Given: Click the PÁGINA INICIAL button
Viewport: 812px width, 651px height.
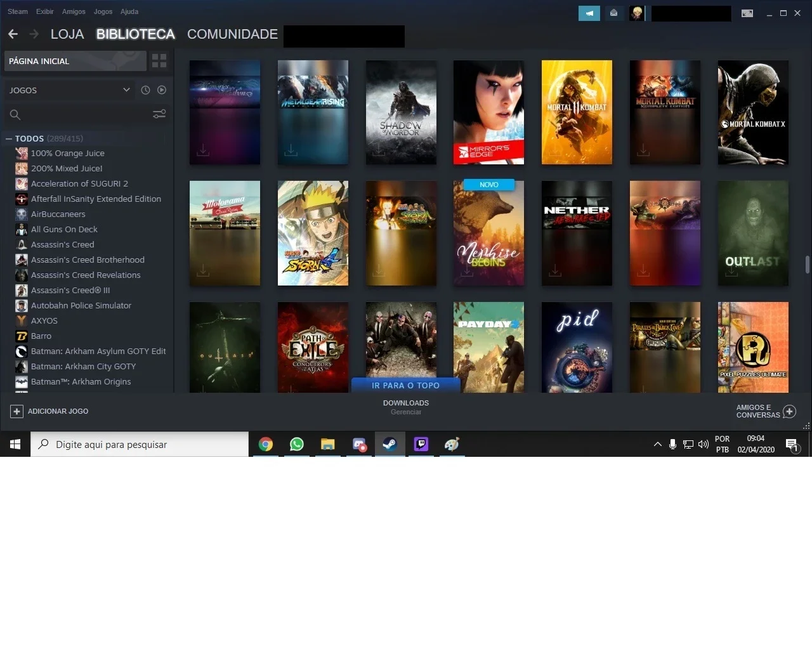Looking at the screenshot, I should (x=75, y=61).
